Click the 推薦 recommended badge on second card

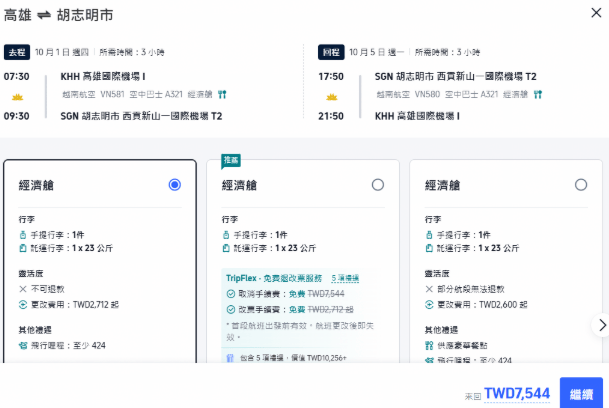point(231,160)
